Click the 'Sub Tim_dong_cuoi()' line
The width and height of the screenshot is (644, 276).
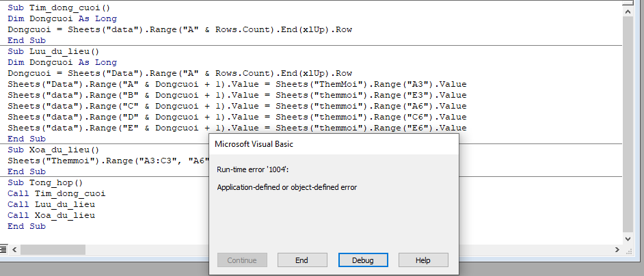[59, 8]
